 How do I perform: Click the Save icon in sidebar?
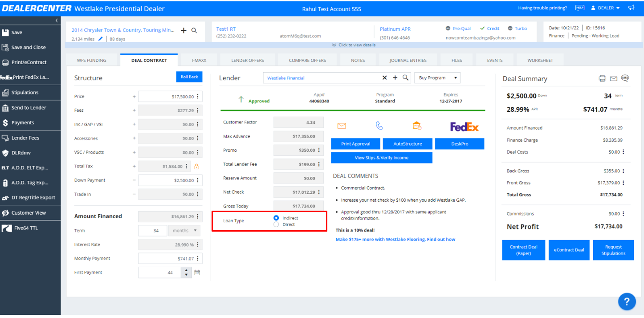click(5, 33)
